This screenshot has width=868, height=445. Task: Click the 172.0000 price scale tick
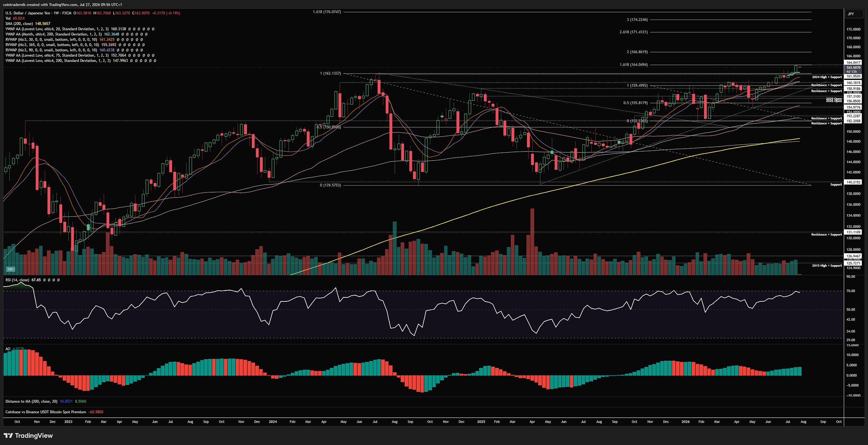click(x=853, y=29)
